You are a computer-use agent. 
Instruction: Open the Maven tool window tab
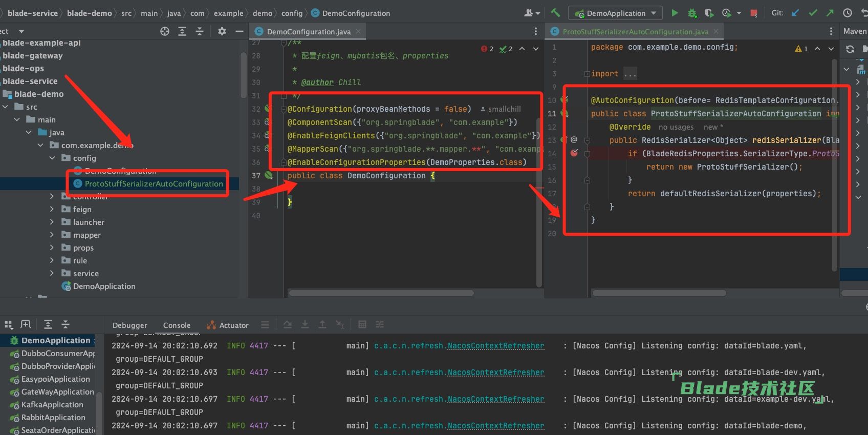coord(855,31)
